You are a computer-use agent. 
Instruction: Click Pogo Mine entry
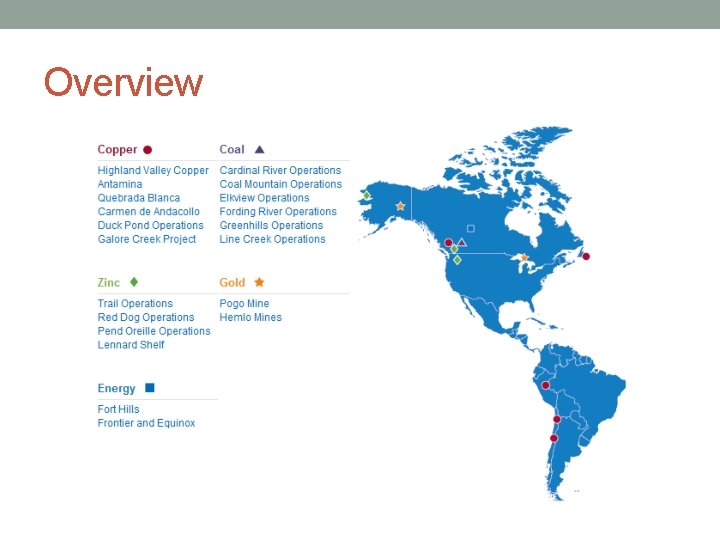tap(244, 304)
